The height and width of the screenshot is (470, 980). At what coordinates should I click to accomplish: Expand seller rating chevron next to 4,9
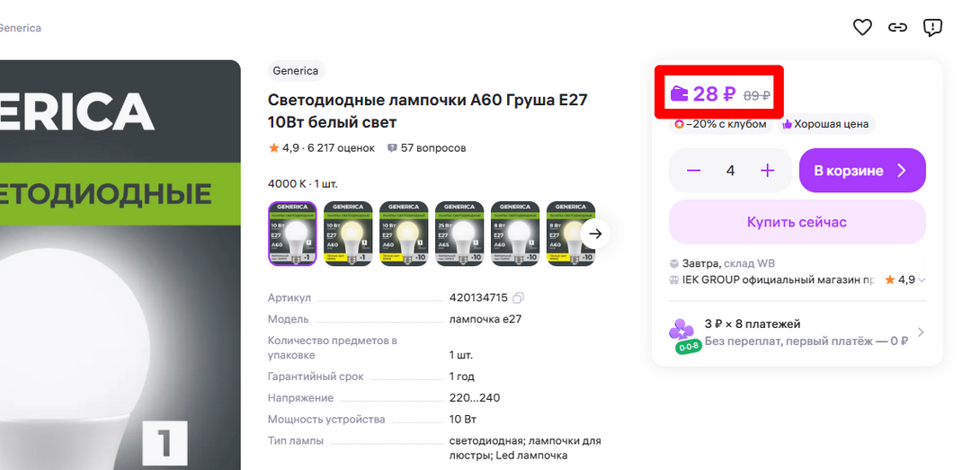(922, 280)
